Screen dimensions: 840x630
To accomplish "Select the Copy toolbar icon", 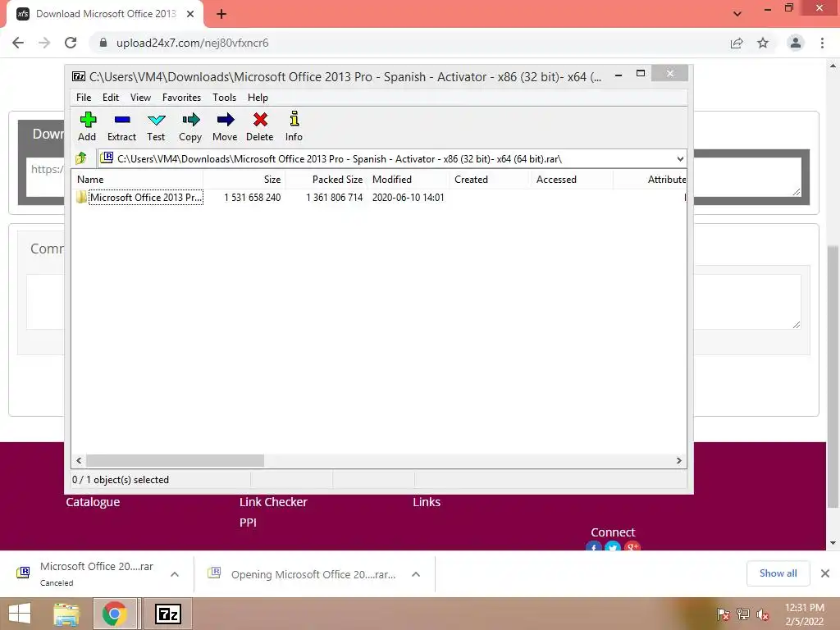I will pyautogui.click(x=190, y=120).
